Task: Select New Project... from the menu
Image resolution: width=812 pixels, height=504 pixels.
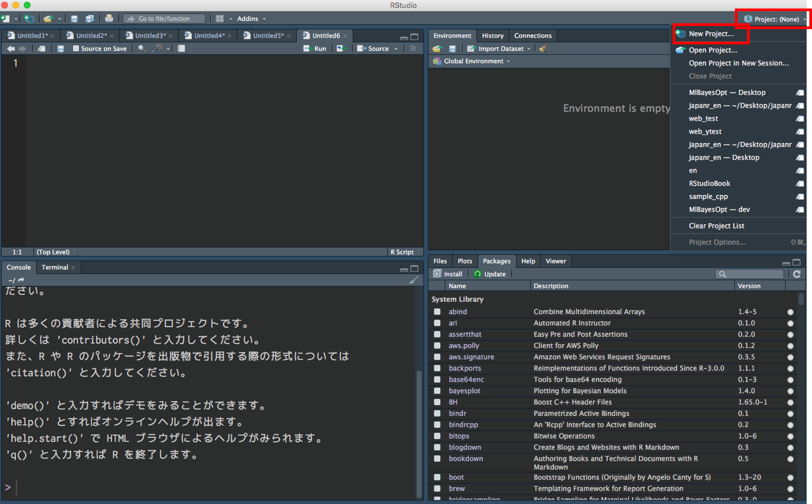Action: [x=711, y=34]
